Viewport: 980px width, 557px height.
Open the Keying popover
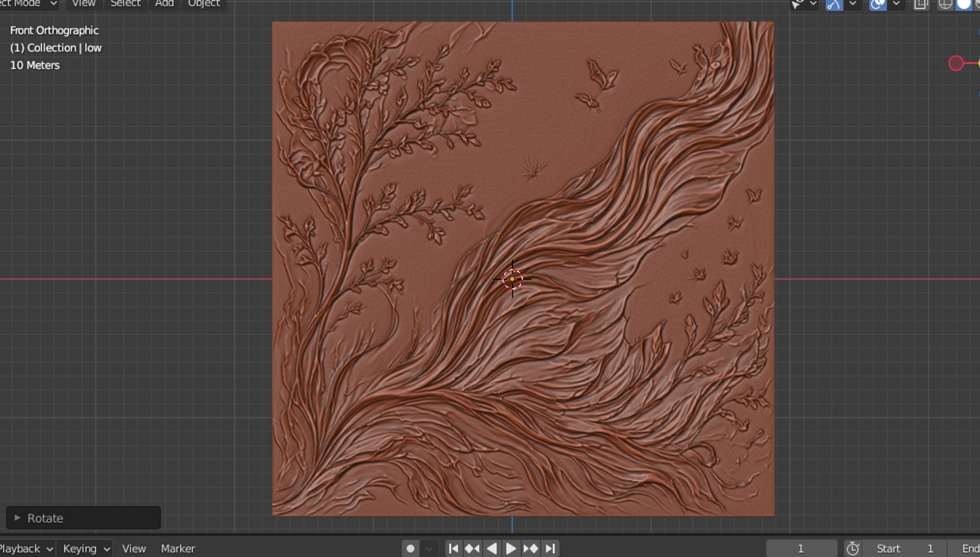85,548
